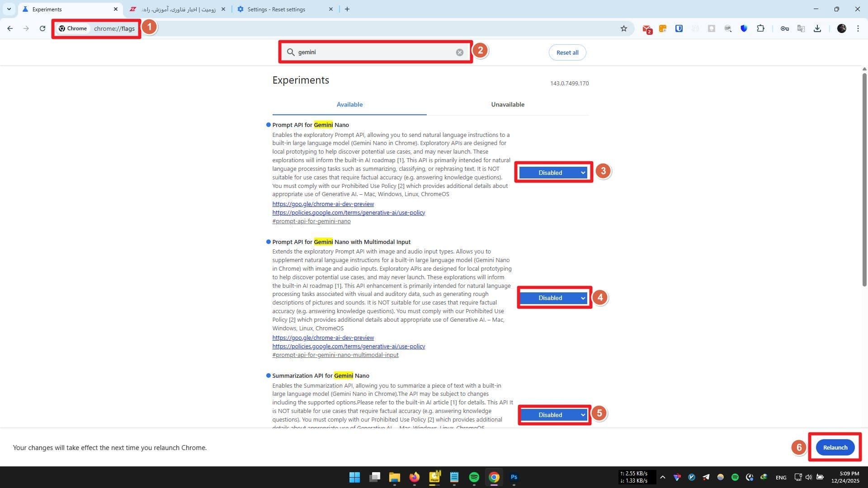Image resolution: width=868 pixels, height=488 pixels.
Task: Go forward to the next page
Action: 26,28
